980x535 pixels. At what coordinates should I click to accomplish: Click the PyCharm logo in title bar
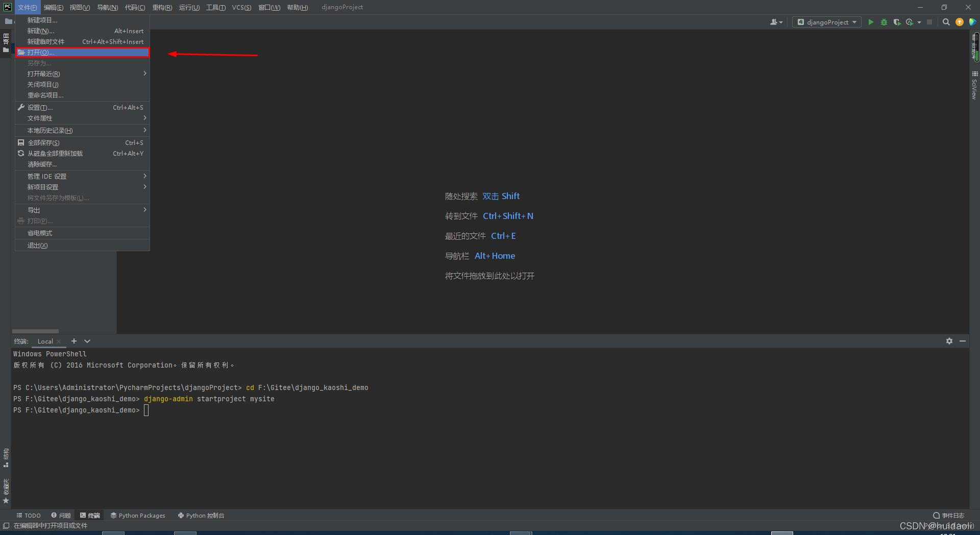click(x=7, y=7)
